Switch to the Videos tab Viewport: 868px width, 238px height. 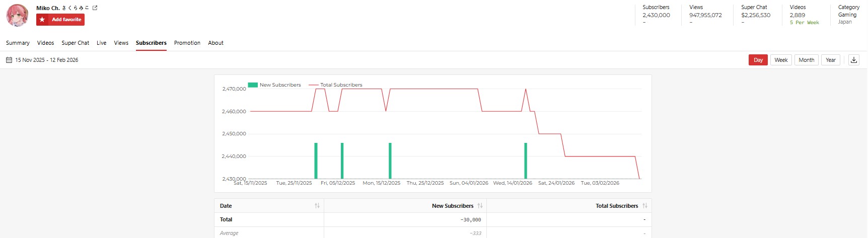coord(45,43)
